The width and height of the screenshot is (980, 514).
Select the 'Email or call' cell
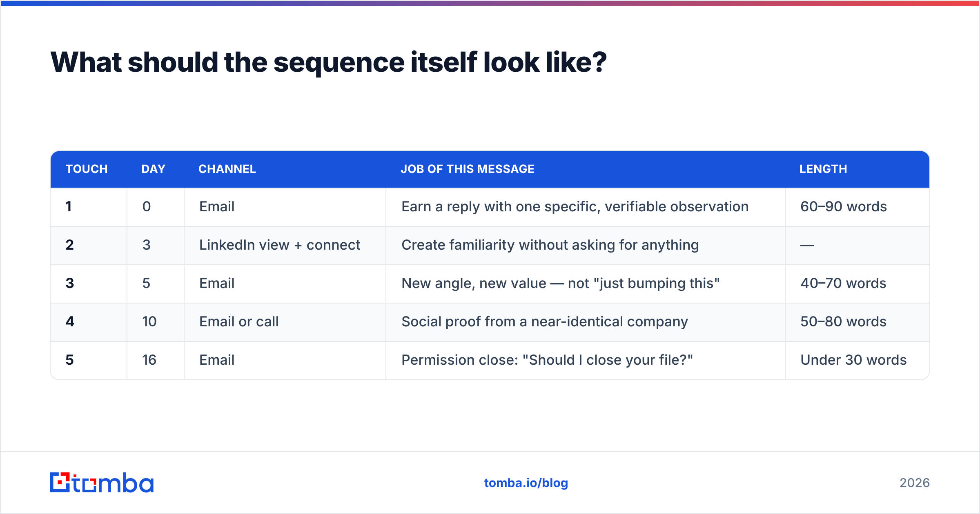point(285,322)
